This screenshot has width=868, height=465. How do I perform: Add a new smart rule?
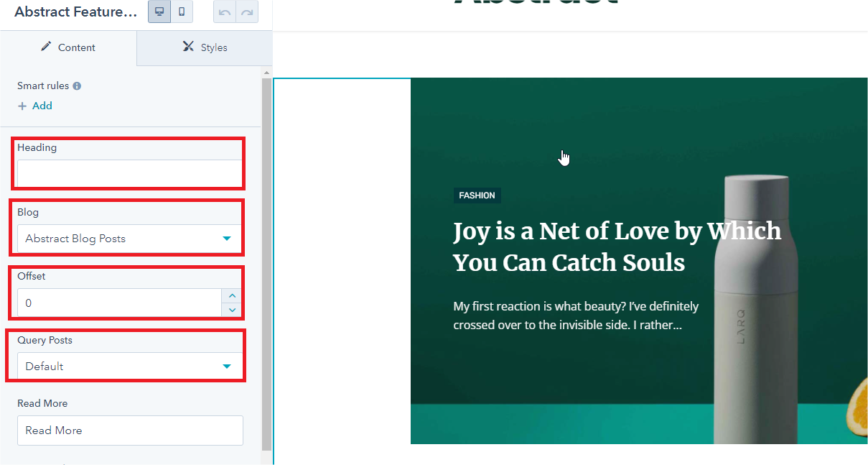coord(35,106)
